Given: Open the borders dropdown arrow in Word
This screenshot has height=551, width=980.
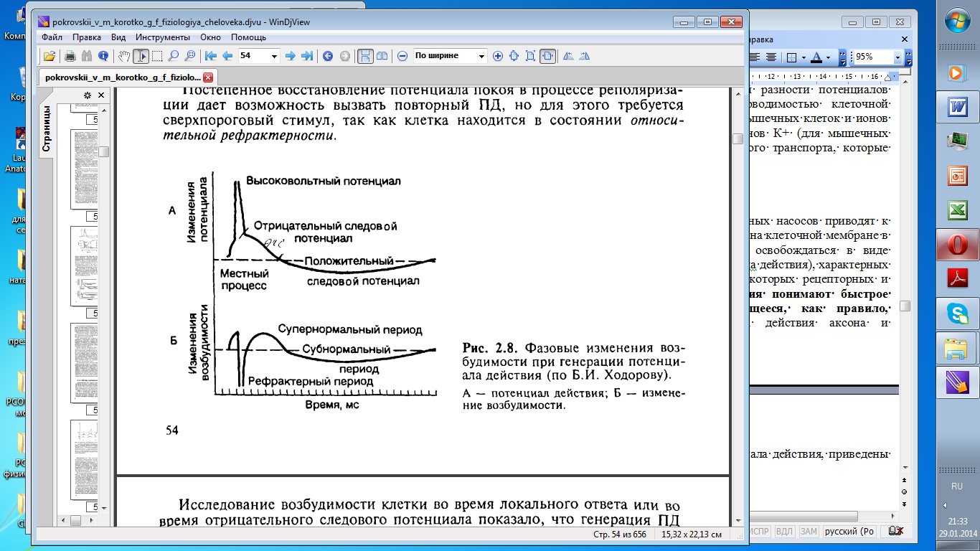Looking at the screenshot, I should [803, 57].
